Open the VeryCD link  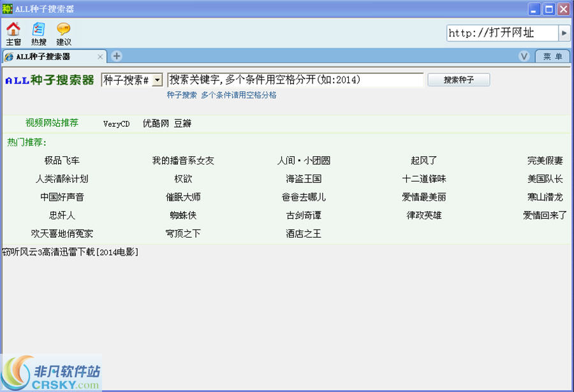(117, 124)
